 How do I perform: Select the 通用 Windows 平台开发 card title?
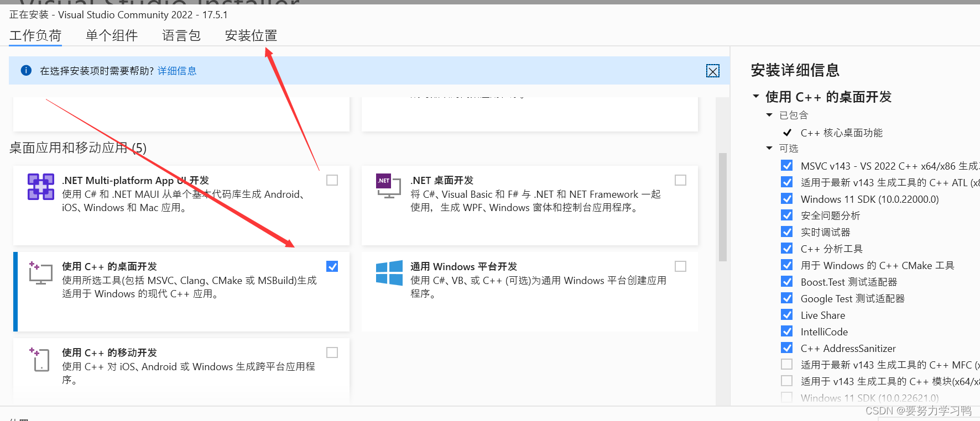click(x=463, y=266)
